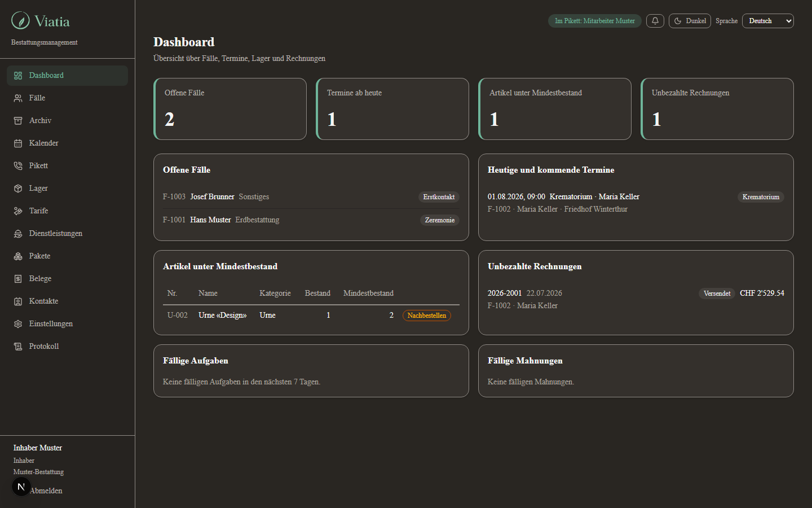
Task: Open Einstellungen menu entry
Action: [x=68, y=324]
